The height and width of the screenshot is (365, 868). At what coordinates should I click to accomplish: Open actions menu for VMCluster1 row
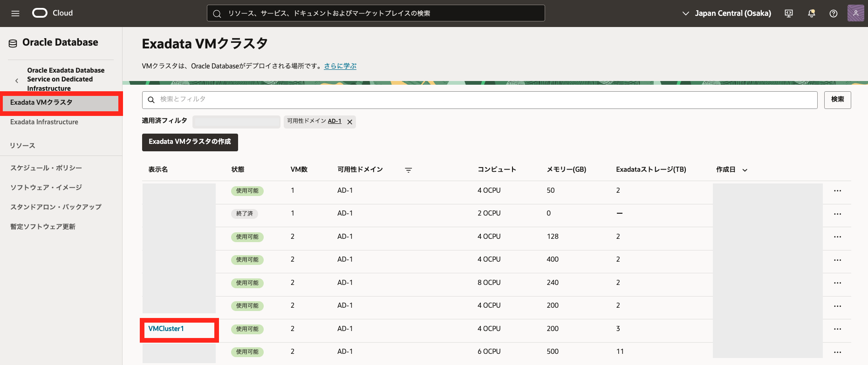(x=837, y=329)
